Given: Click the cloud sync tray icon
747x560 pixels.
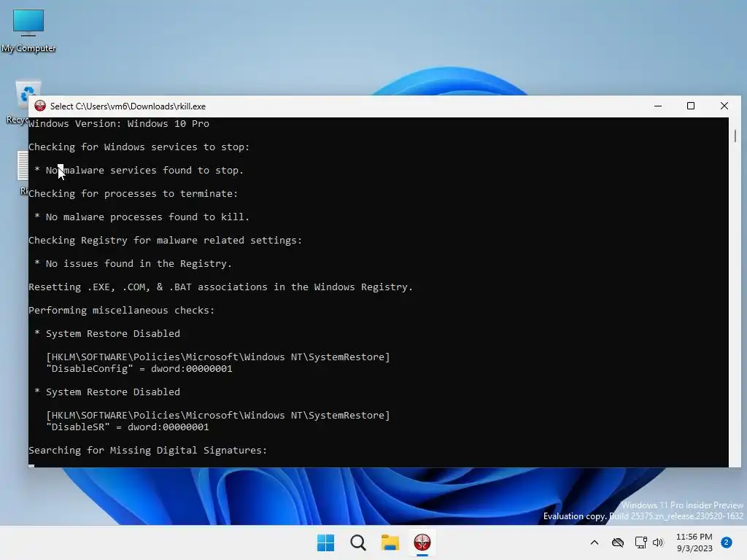Looking at the screenshot, I should coord(618,542).
